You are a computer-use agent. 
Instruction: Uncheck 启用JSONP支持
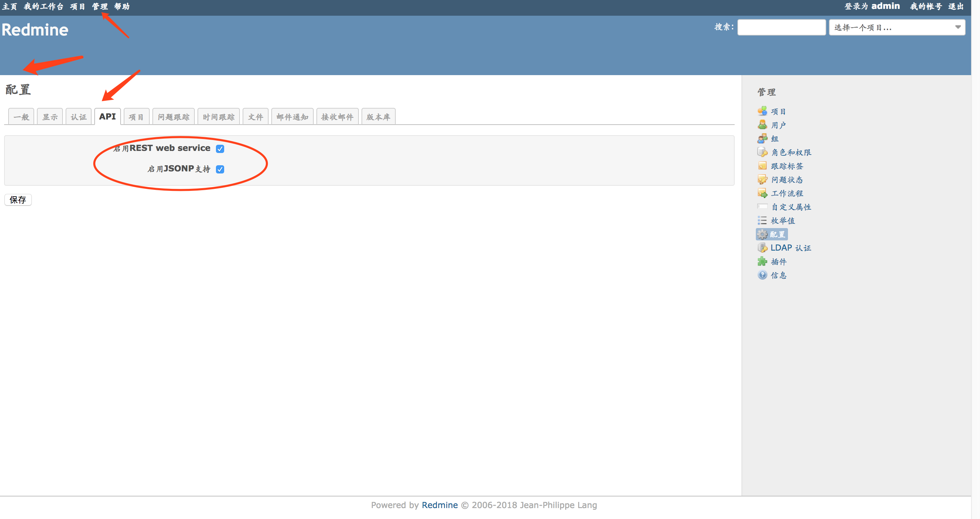pos(220,169)
